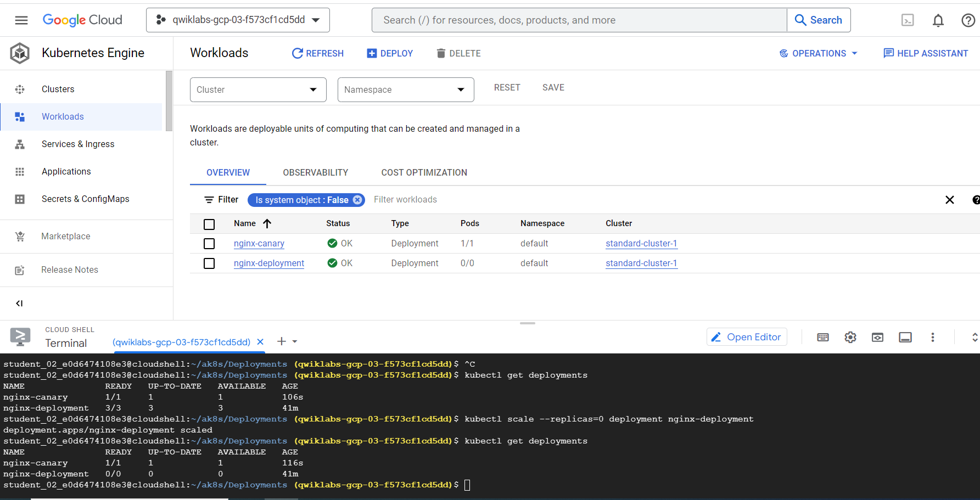Click the Cloud Shell web preview icon
Screen dimensions: 980x500
[878, 337]
